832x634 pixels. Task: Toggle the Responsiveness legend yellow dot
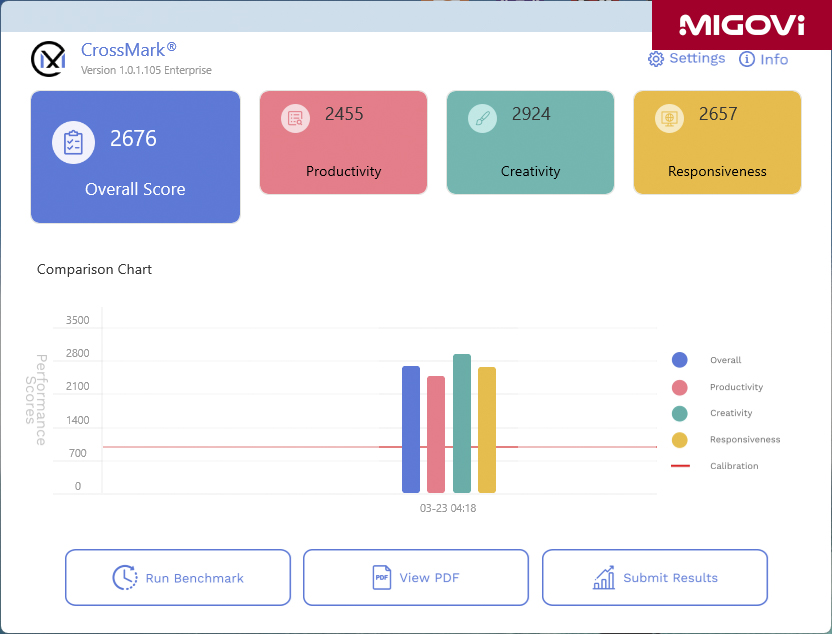pyautogui.click(x=680, y=440)
